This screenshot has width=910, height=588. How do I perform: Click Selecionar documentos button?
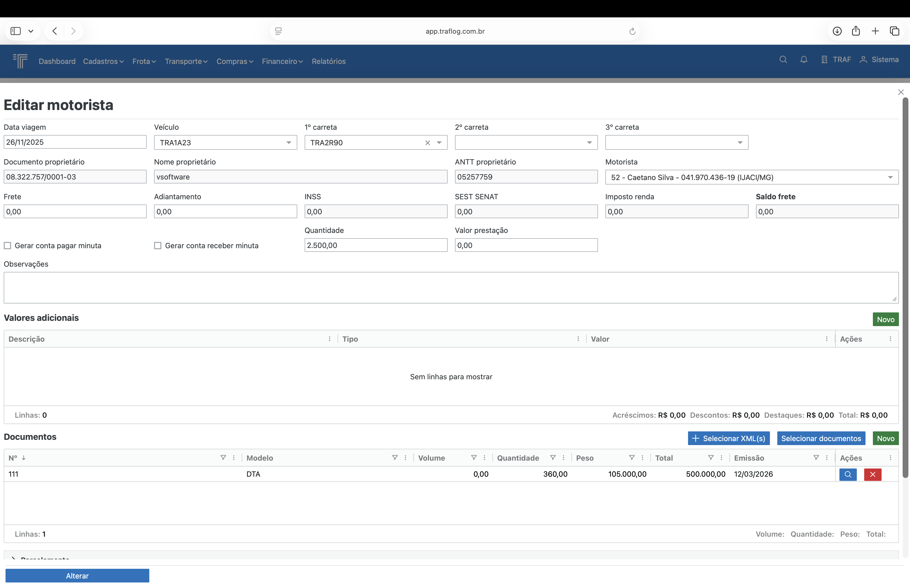821,438
